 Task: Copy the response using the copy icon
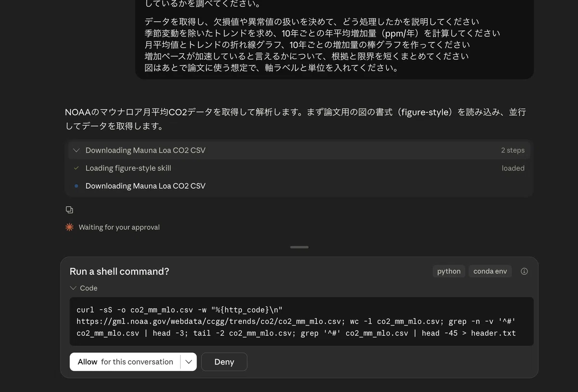[x=69, y=210]
